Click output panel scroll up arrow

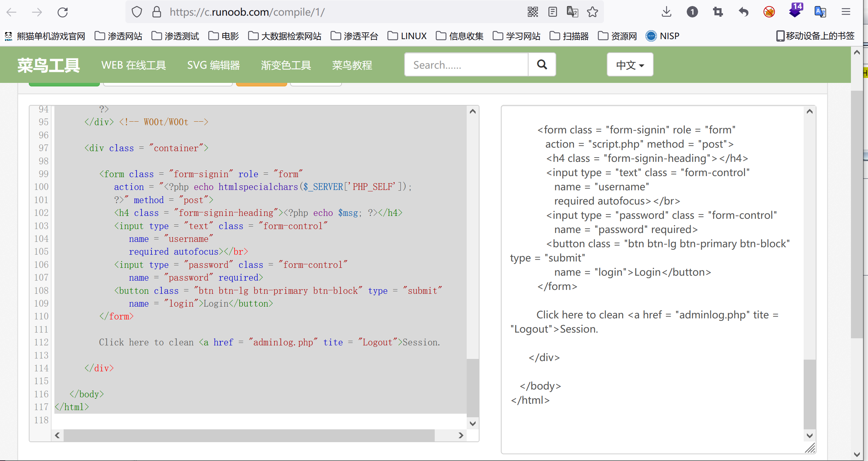pos(810,111)
